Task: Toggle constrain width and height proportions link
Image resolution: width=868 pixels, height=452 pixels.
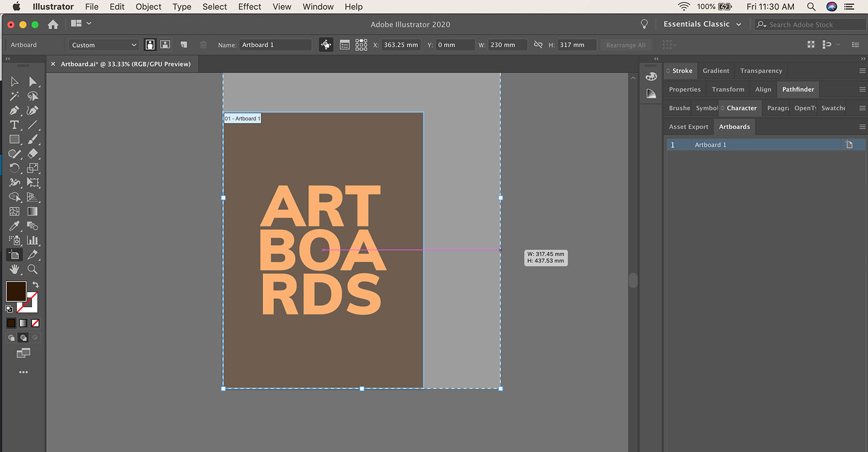Action: tap(538, 45)
